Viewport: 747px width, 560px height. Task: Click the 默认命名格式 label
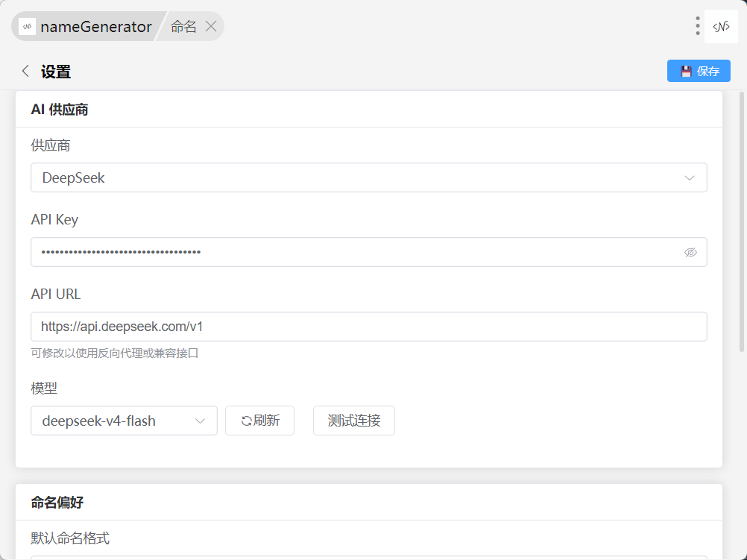70,538
